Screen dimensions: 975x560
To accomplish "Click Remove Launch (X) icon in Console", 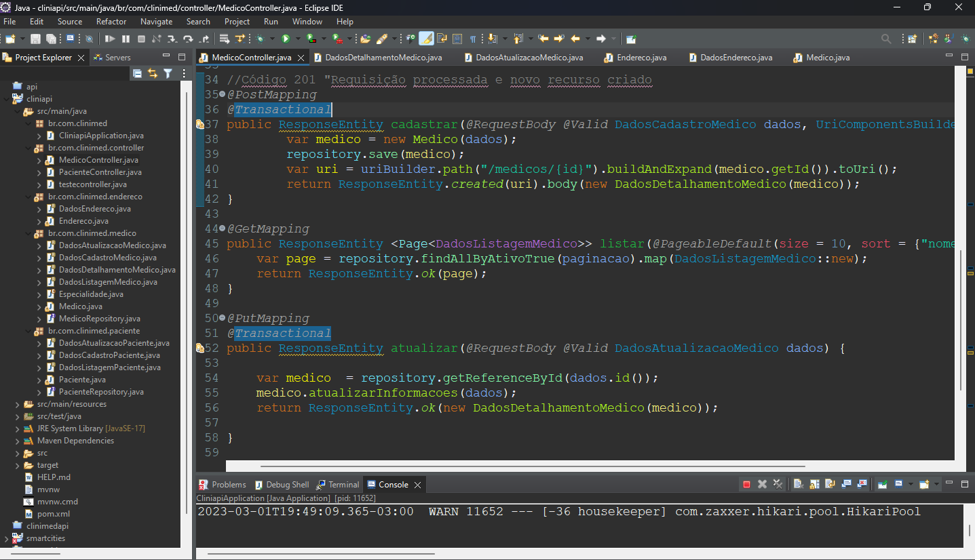I will pyautogui.click(x=762, y=484).
